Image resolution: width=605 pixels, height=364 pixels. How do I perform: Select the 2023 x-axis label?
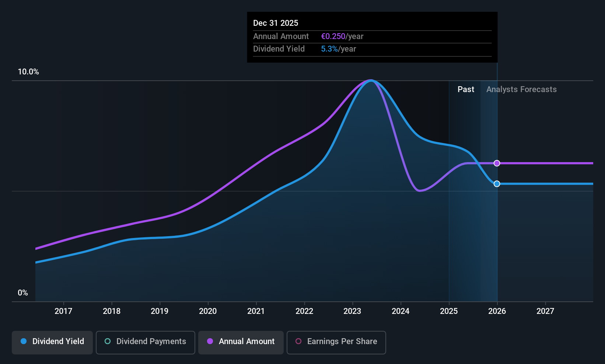click(x=352, y=311)
